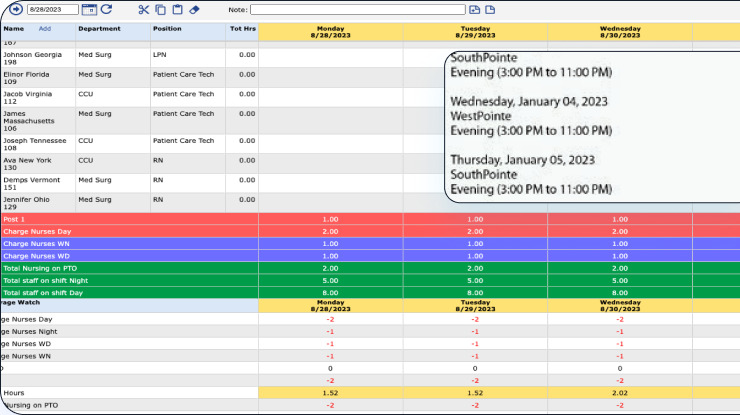The image size is (740, 415).
Task: Click the Name column header
Action: pos(14,29)
